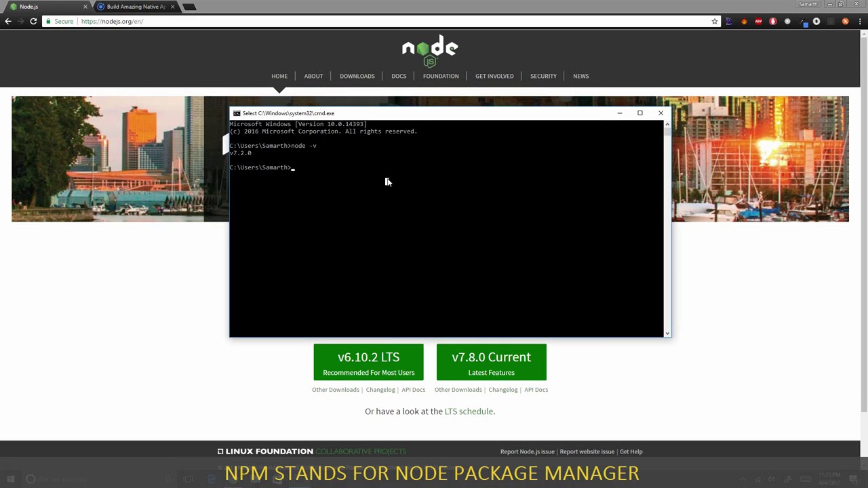Open the cmd.exe window system-menu icon
The image size is (868, 488).
236,113
